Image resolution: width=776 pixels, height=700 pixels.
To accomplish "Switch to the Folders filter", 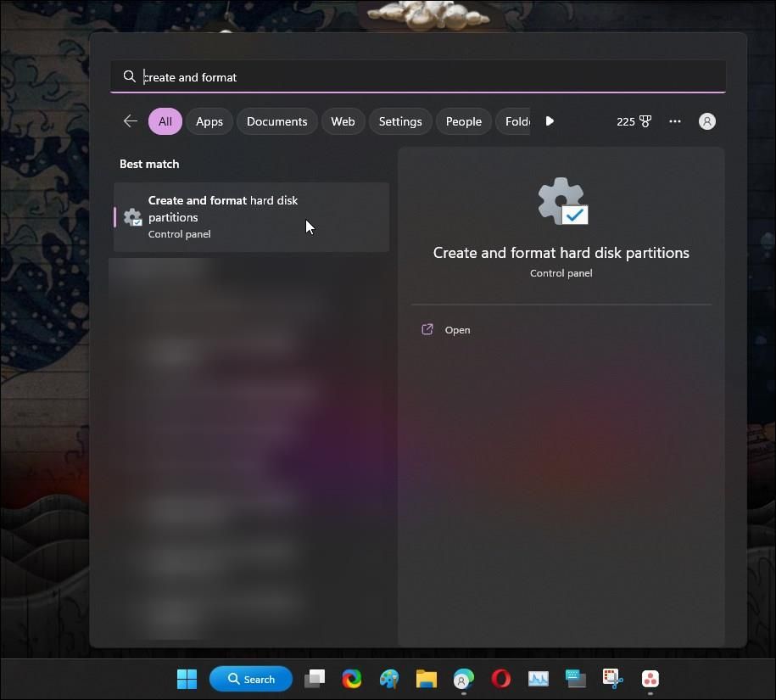I will 514,121.
